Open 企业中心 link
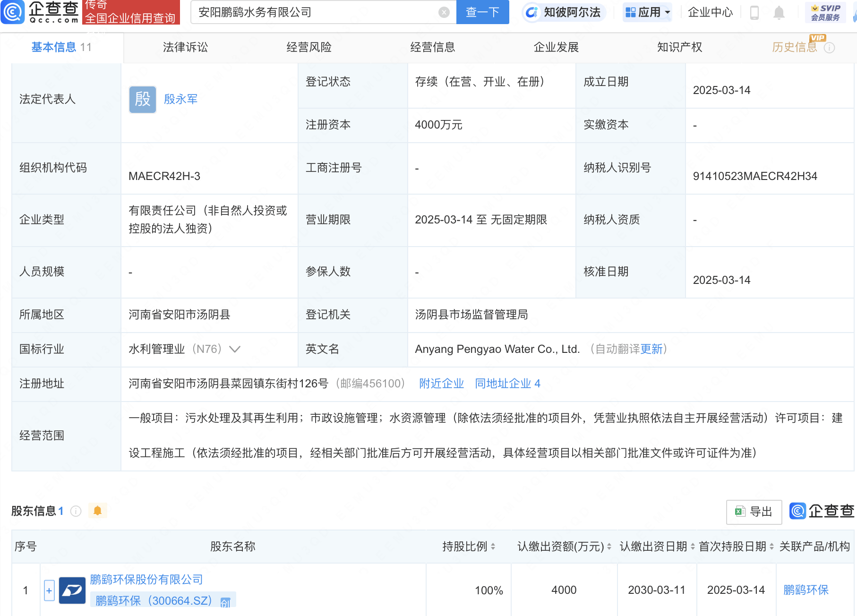 pyautogui.click(x=710, y=12)
